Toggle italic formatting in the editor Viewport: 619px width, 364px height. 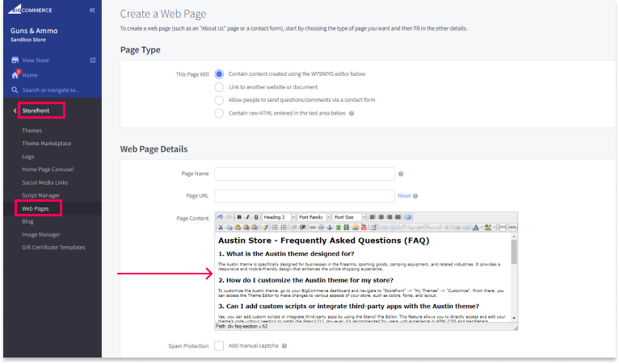(x=247, y=217)
